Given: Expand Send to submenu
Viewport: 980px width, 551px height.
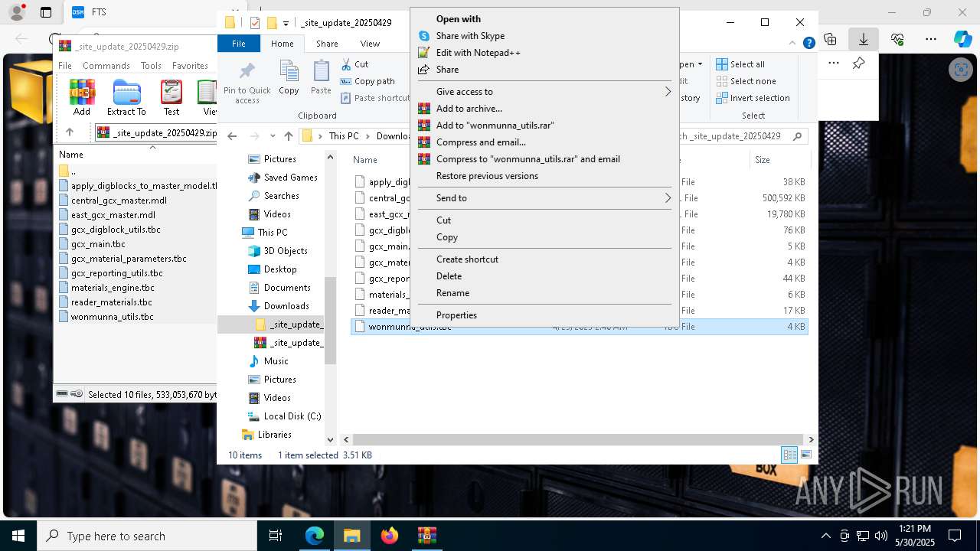Looking at the screenshot, I should click(x=544, y=198).
